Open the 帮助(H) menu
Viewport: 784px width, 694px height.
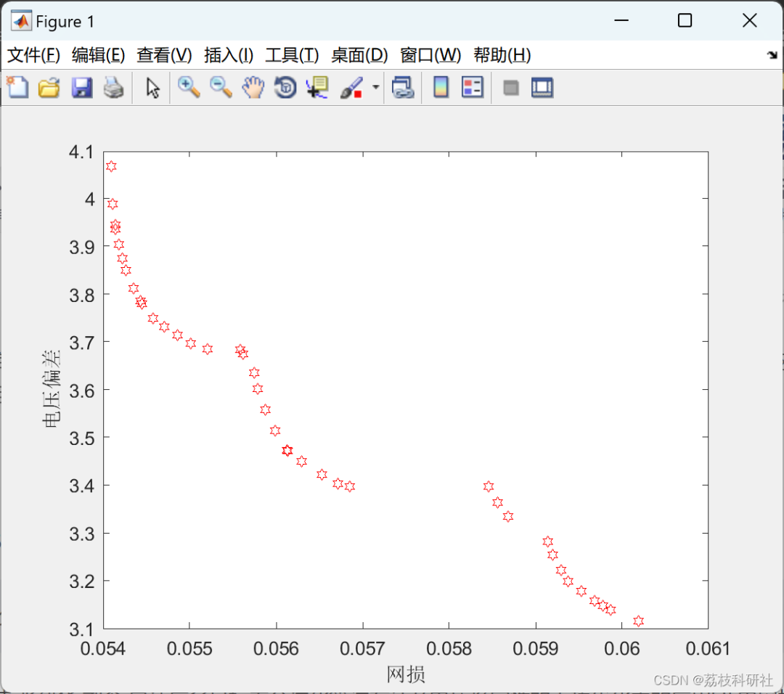click(502, 55)
